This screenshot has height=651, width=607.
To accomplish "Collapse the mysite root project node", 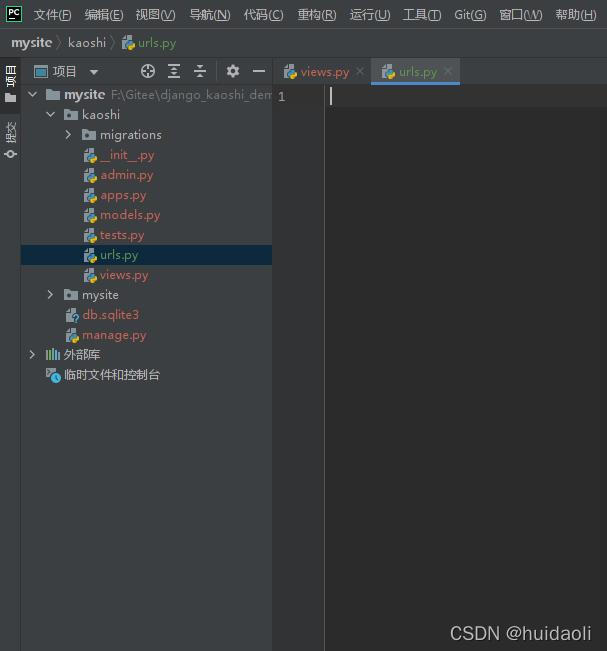I will pyautogui.click(x=32, y=95).
